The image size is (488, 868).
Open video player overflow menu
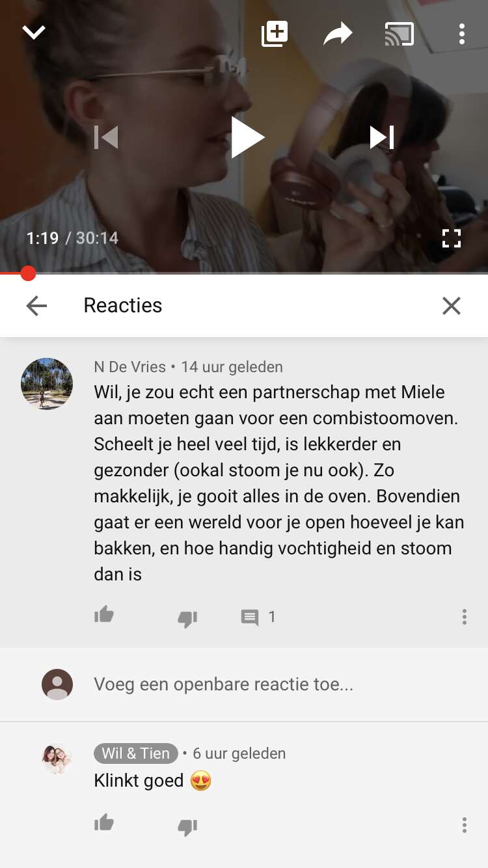[461, 34]
